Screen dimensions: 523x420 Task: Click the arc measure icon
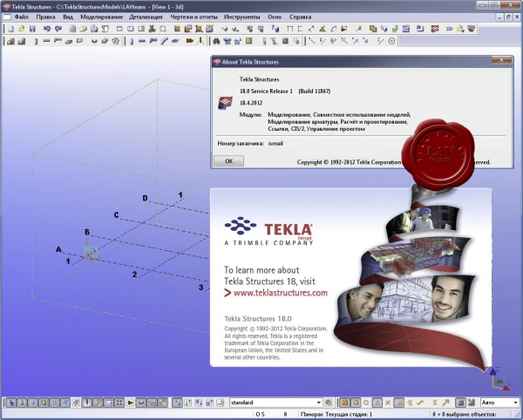click(x=333, y=29)
